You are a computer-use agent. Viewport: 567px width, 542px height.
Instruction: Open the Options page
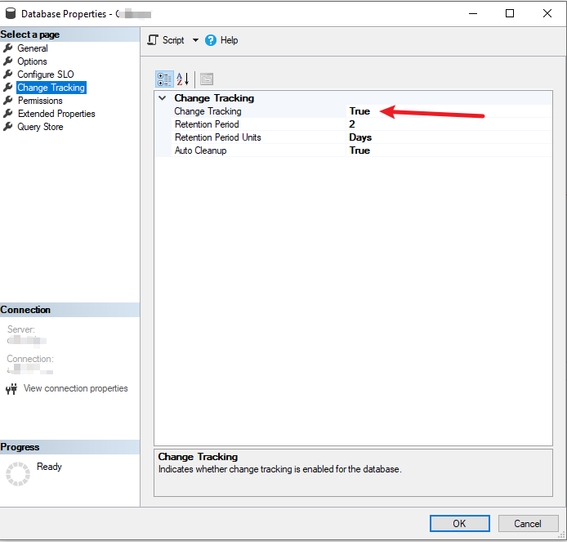tap(32, 61)
